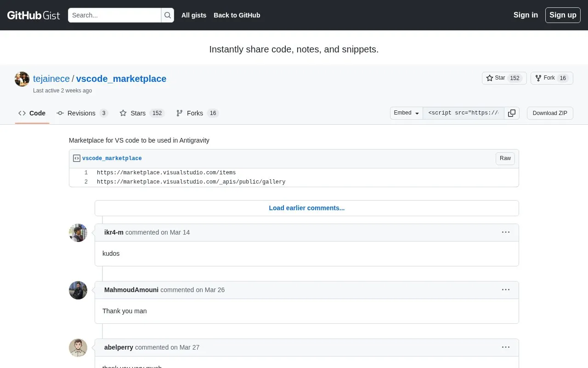View the Raw file
The image size is (588, 368).
[x=505, y=159]
